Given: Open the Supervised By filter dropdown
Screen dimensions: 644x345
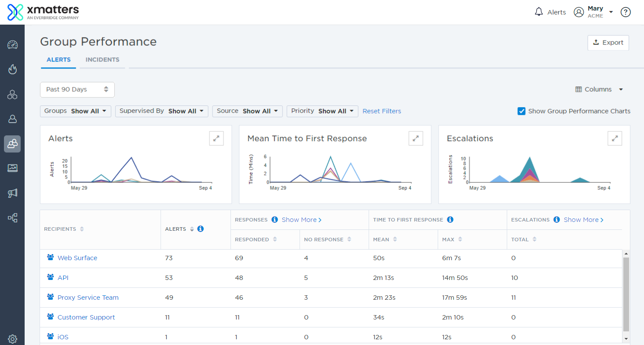Looking at the screenshot, I should (x=161, y=111).
